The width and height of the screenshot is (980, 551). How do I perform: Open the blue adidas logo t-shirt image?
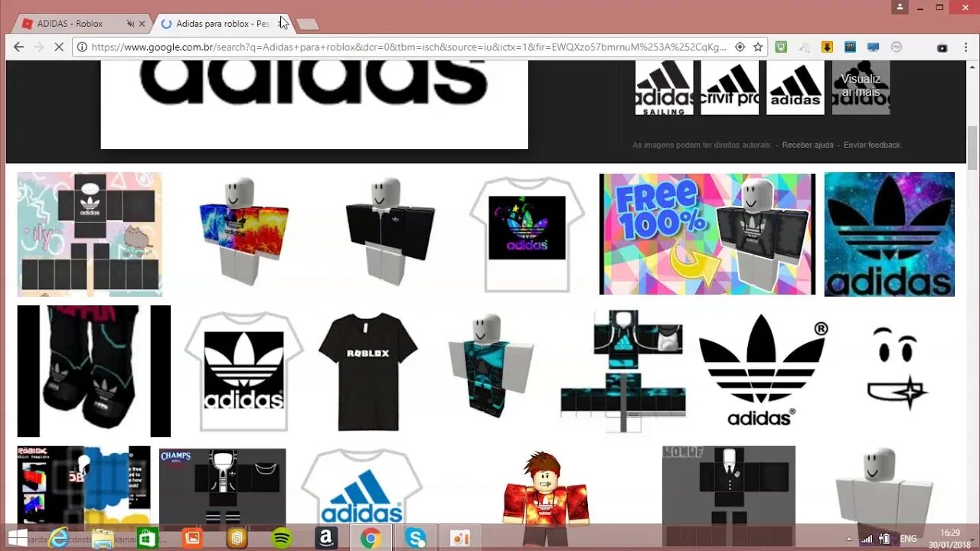point(361,487)
